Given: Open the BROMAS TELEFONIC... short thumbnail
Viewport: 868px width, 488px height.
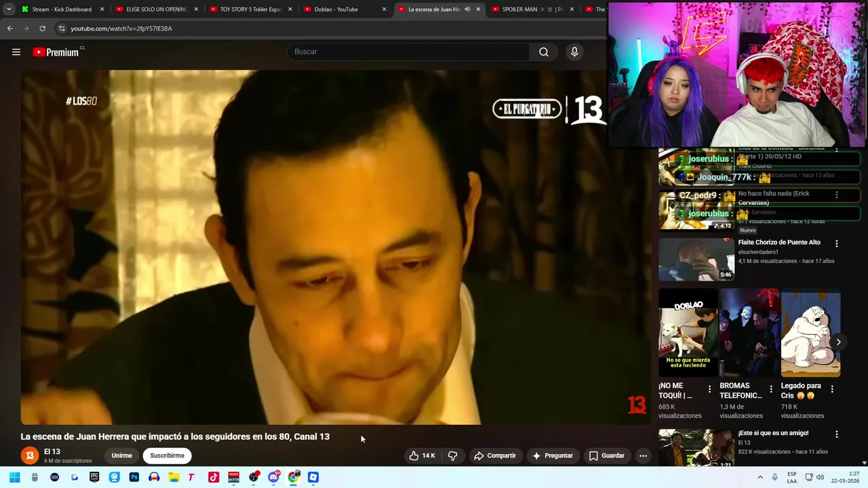Looking at the screenshot, I should click(x=749, y=333).
